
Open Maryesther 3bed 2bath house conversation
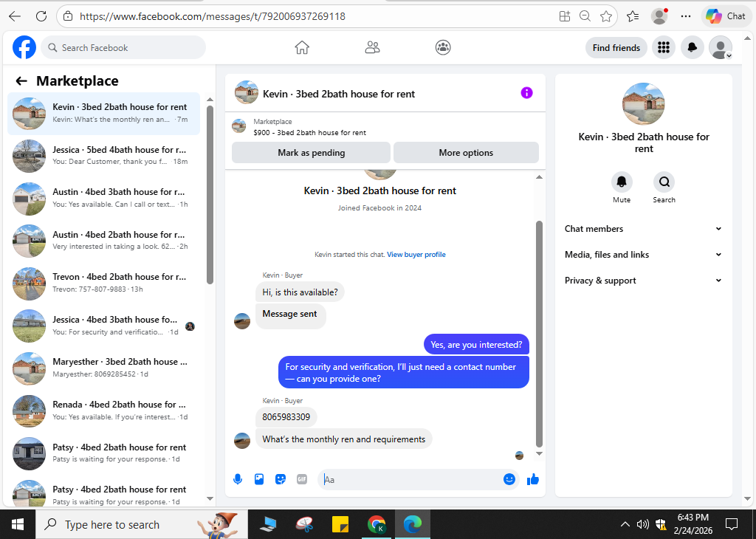(103, 368)
